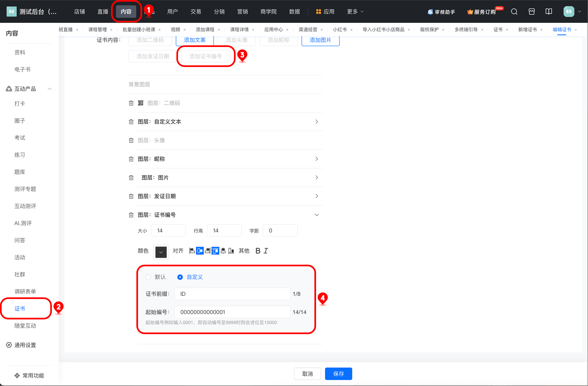Open 常用功能 at the sidebar bottom

coord(29,376)
